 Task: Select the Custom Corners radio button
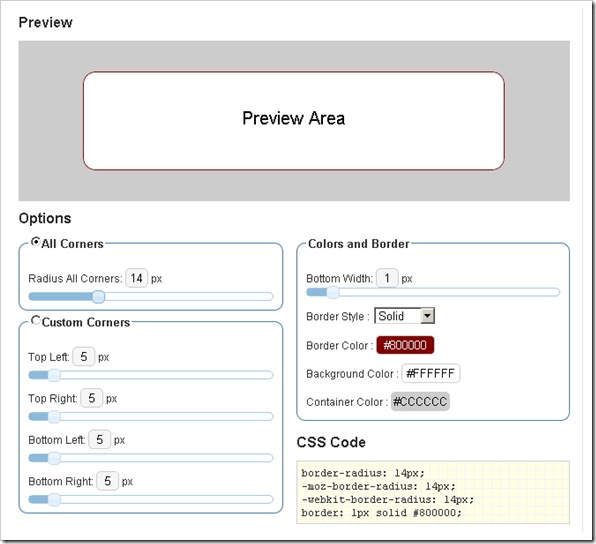click(x=36, y=320)
